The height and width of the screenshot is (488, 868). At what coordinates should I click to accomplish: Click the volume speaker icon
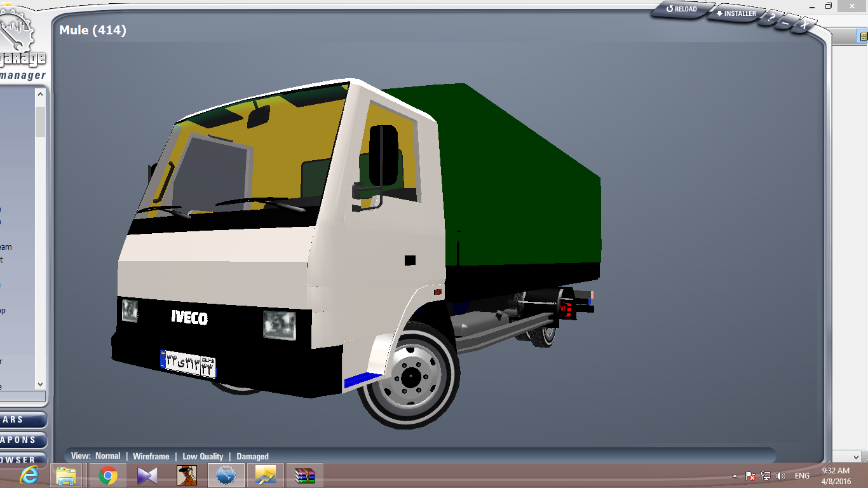click(x=781, y=476)
